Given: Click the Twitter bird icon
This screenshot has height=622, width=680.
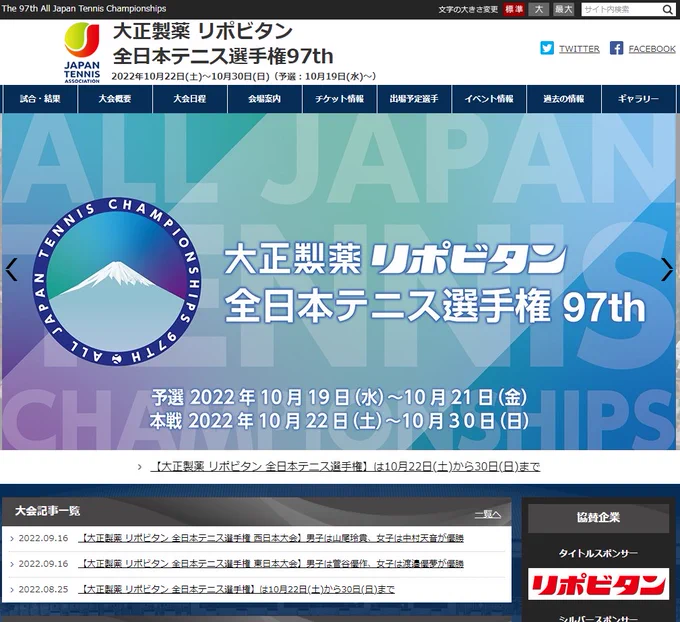Looking at the screenshot, I should coord(547,48).
